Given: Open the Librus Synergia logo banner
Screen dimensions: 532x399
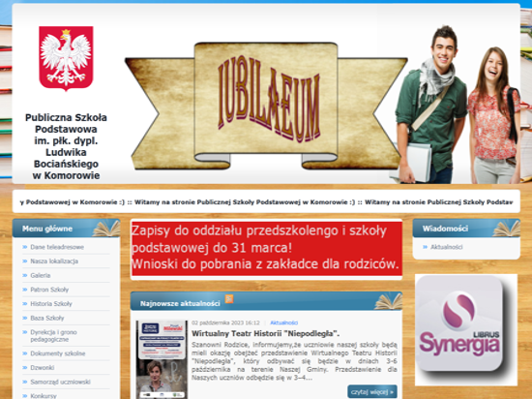Looking at the screenshot, I should (x=466, y=329).
